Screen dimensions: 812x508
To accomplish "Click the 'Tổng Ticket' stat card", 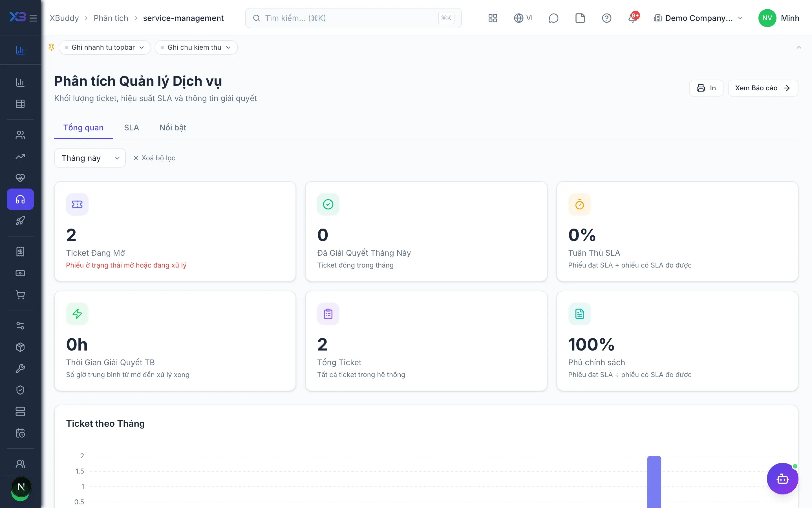I will tap(426, 341).
